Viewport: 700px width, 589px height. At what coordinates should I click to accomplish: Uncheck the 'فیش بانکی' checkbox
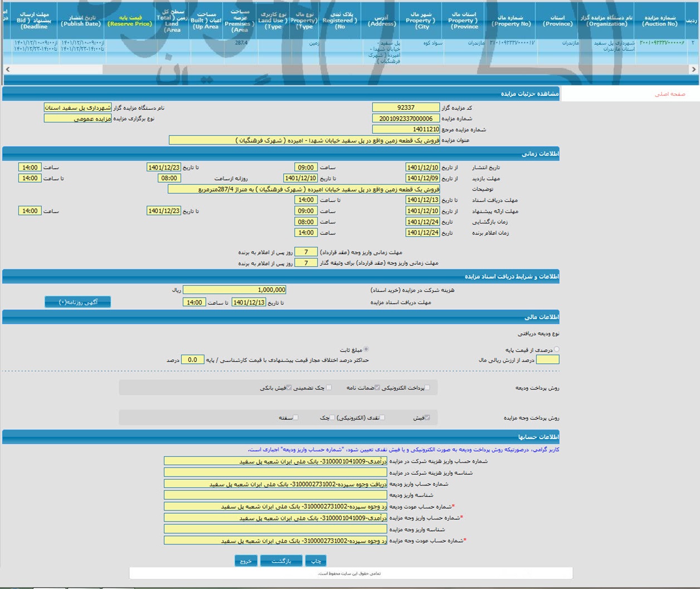pos(289,387)
